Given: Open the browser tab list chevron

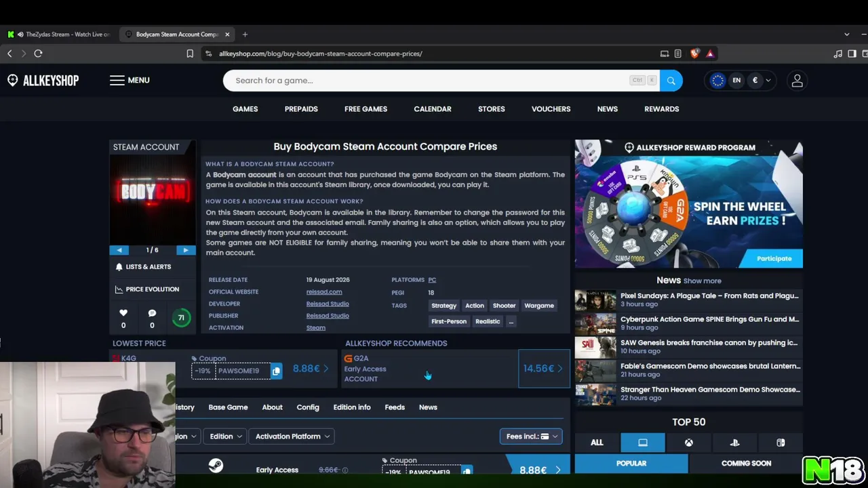Looking at the screenshot, I should click(846, 35).
